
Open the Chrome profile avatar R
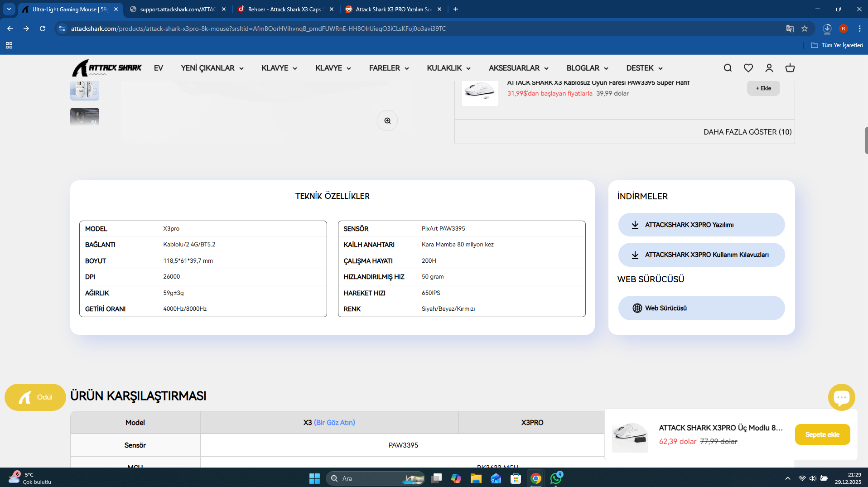tap(844, 29)
